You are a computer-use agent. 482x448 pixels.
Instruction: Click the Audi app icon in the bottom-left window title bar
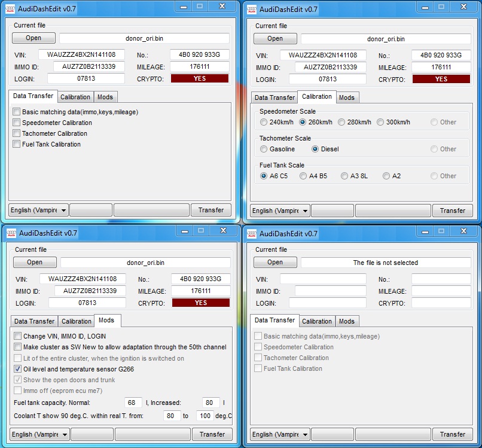click(x=11, y=233)
